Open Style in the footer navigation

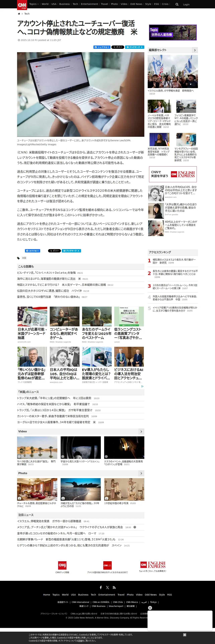click(162, 595)
